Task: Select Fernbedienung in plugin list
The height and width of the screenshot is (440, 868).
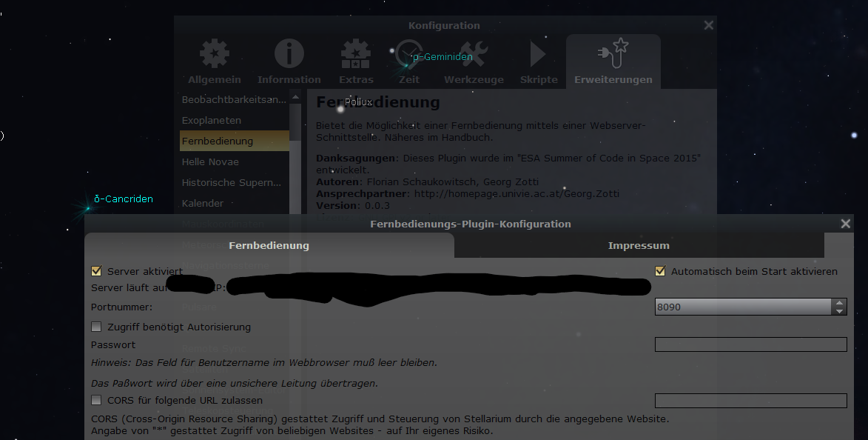Action: coord(234,141)
